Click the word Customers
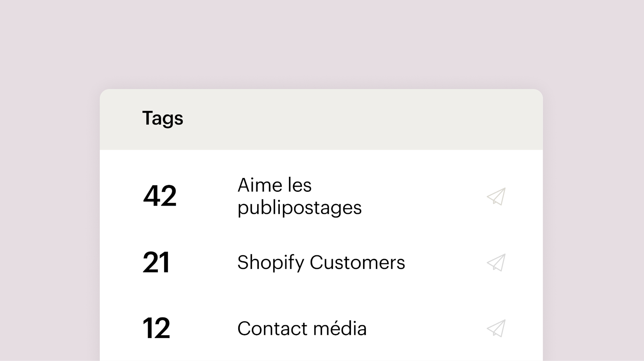Screen dimensions: 644x361 click(357, 263)
